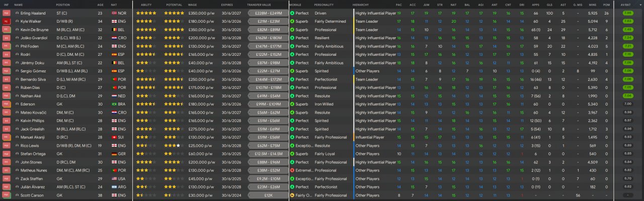644x201 pixels.
Task: Sort the squad by the NAME column header
Action: pyautogui.click(x=19, y=4)
